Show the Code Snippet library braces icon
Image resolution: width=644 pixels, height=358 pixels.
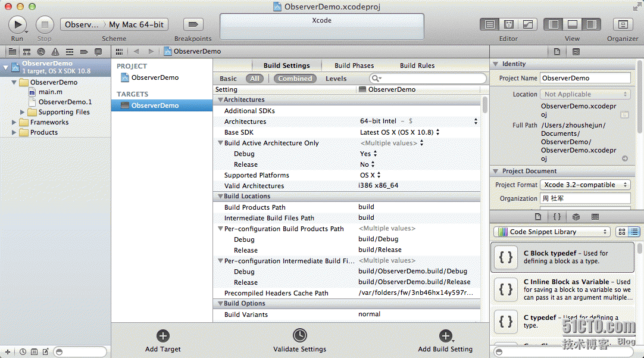click(557, 217)
